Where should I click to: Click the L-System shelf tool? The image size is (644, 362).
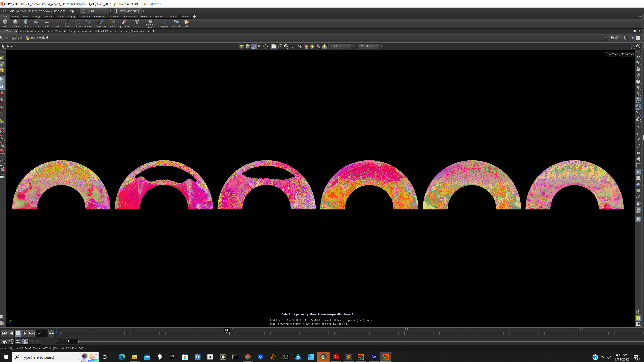pyautogui.click(x=165, y=23)
